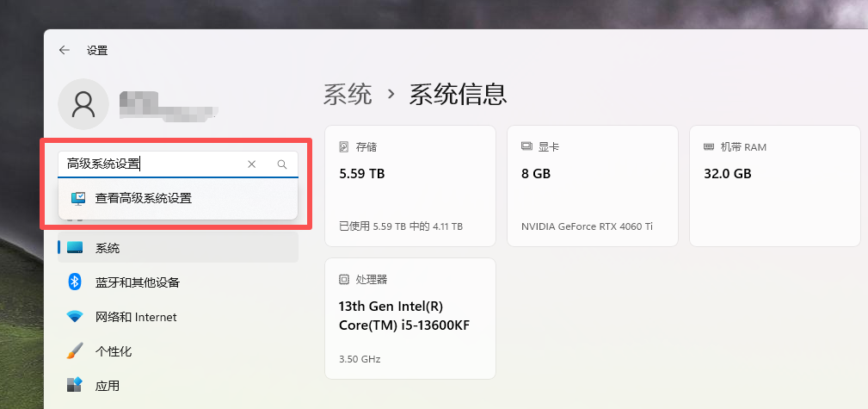Image resolution: width=868 pixels, height=409 pixels.
Task: Click the monitor icon beside 查看高级系统设置
Action: click(78, 198)
